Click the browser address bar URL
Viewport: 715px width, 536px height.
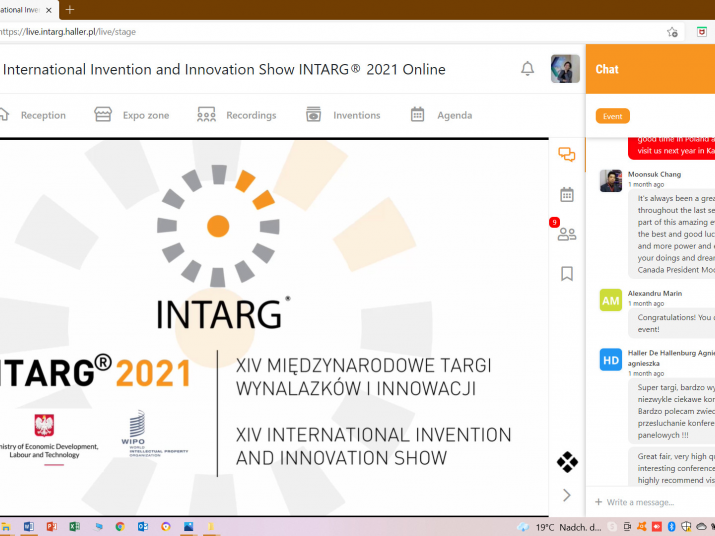click(x=70, y=32)
